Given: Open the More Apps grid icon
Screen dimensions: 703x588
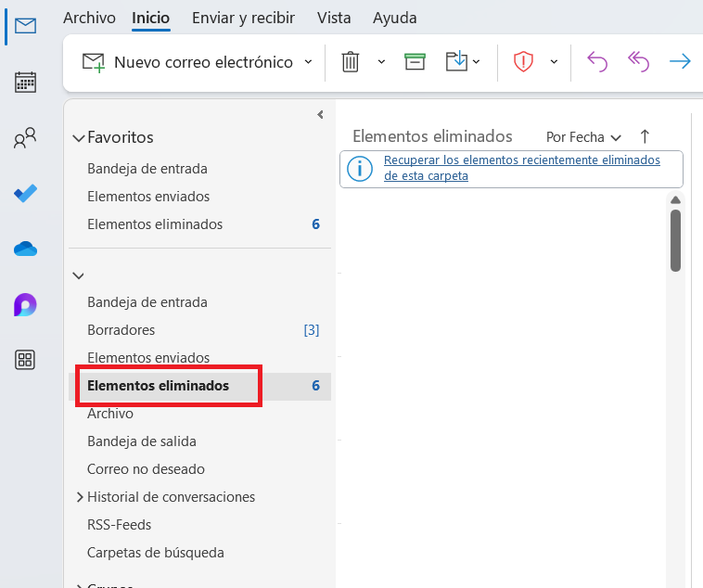Looking at the screenshot, I should click(x=26, y=360).
